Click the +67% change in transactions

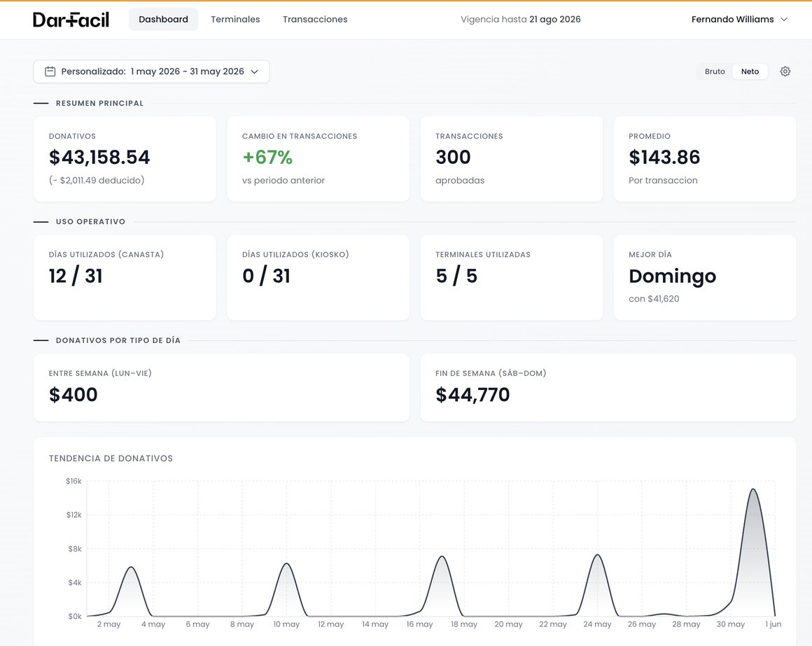point(267,157)
